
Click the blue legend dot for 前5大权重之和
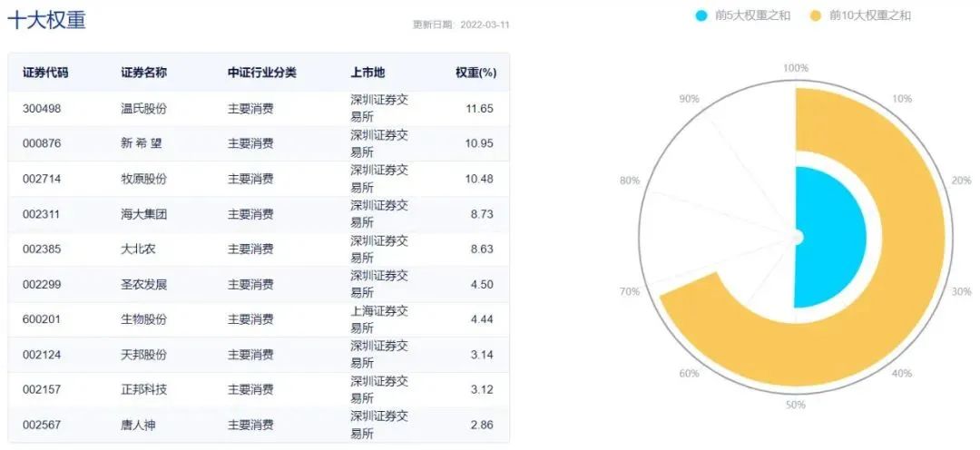(701, 15)
